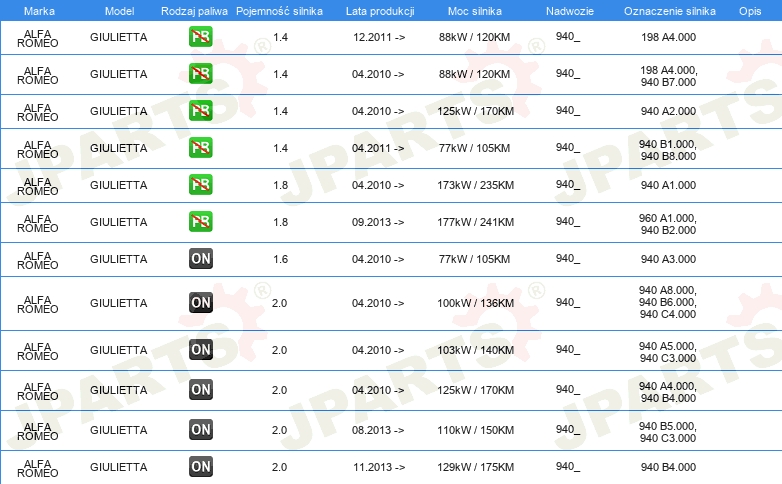Select the production date 09.2013 ->

pyautogui.click(x=378, y=222)
